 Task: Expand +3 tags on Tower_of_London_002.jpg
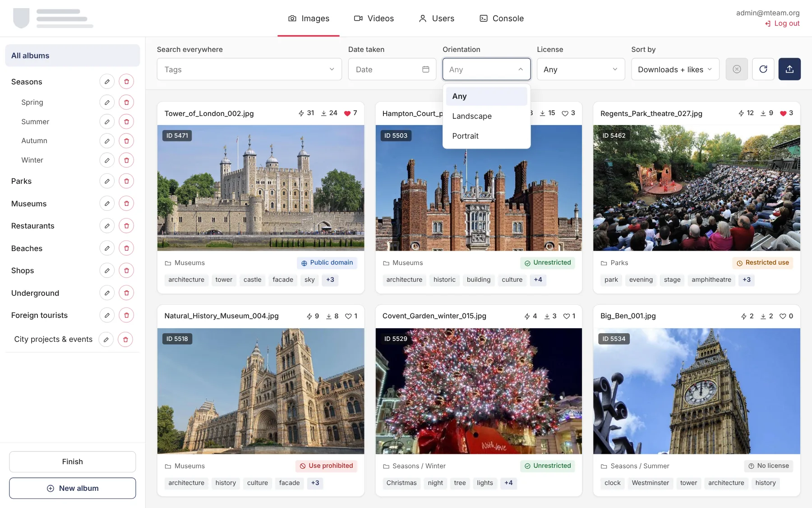(x=330, y=280)
